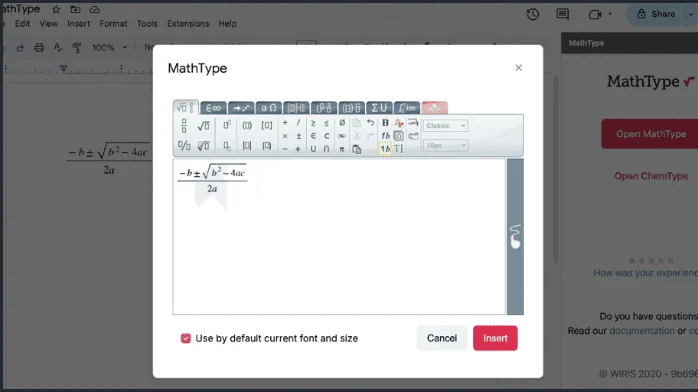Image resolution: width=698 pixels, height=392 pixels.
Task: Open handwriting input panel on the right
Action: 515,237
